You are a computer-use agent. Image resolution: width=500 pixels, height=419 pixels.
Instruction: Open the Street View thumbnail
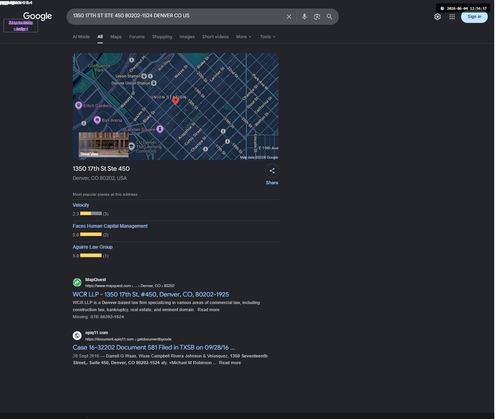[x=103, y=144]
